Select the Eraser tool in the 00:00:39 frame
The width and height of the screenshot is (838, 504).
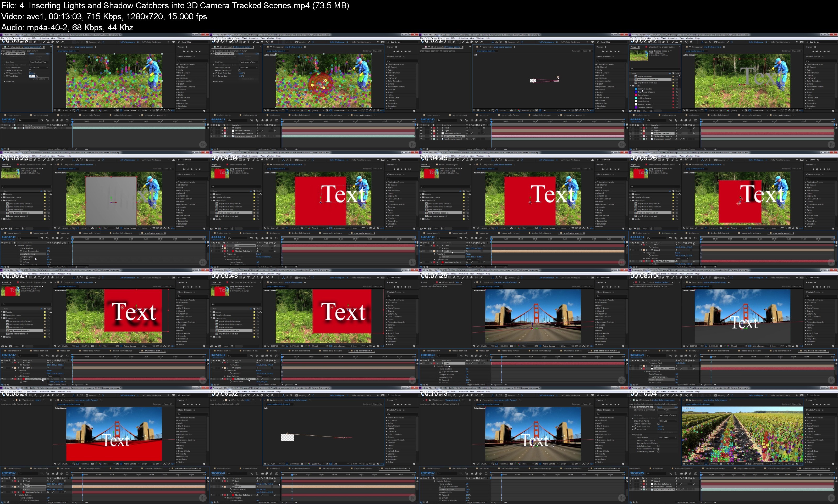[x=52, y=42]
